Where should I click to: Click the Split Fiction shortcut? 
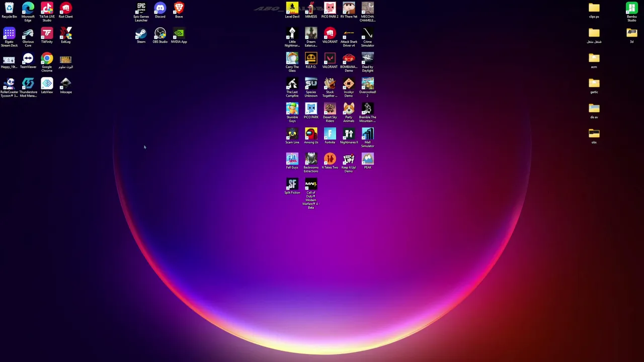coord(292,186)
